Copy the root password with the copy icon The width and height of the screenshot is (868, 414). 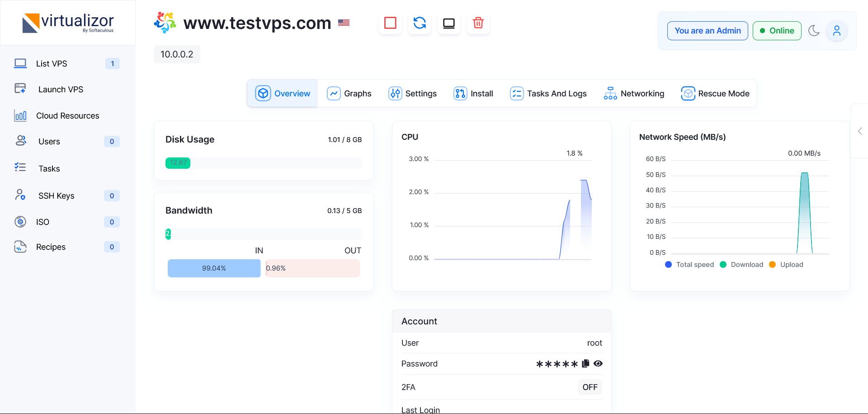tap(585, 363)
